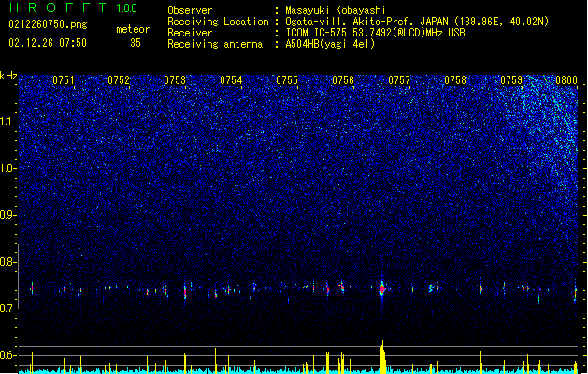
Task: Click receiver info ICOM IC-575 53.7492
Action: (375, 33)
